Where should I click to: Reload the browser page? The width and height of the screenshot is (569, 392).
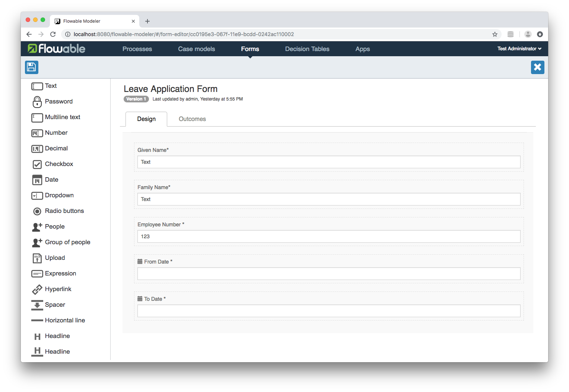click(x=53, y=34)
